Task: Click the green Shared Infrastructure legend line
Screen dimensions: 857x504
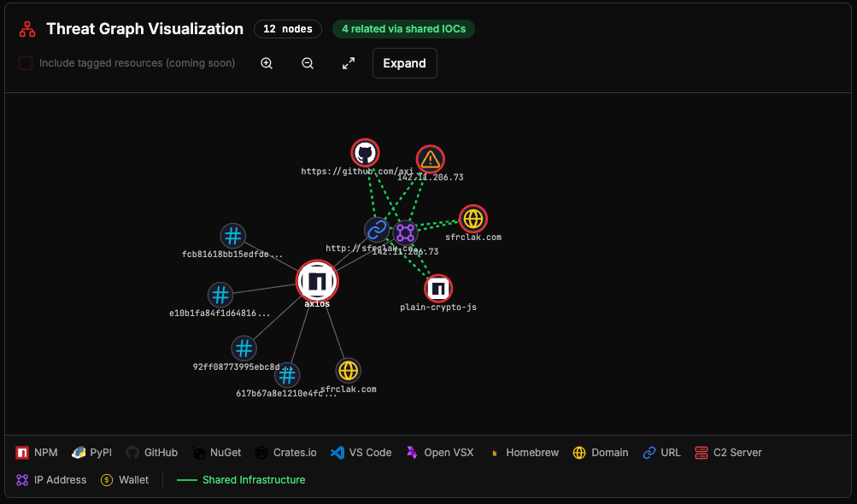Action: 187,480
